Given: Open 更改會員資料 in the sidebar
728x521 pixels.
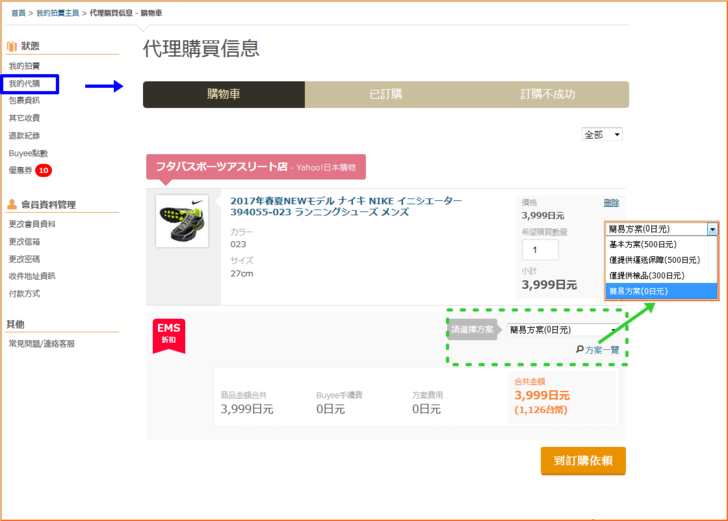Looking at the screenshot, I should click(32, 224).
